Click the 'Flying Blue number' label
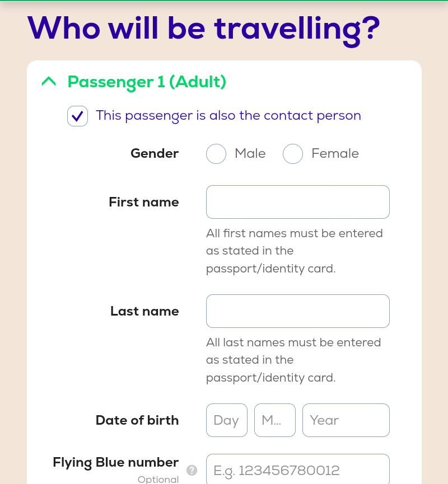This screenshot has width=448, height=484. pyautogui.click(x=116, y=463)
